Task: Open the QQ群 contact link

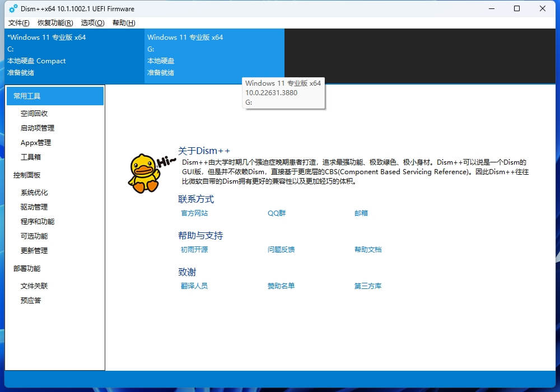Action: coord(277,213)
